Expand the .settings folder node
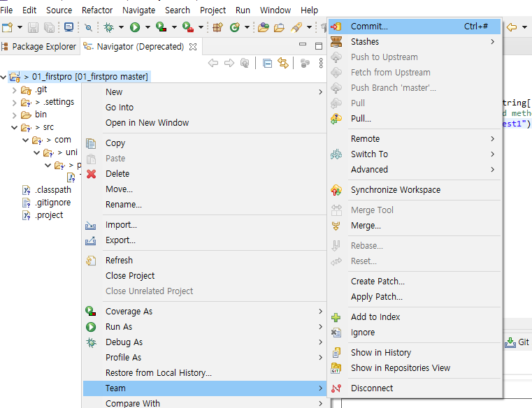This screenshot has height=408, width=532. click(x=14, y=103)
